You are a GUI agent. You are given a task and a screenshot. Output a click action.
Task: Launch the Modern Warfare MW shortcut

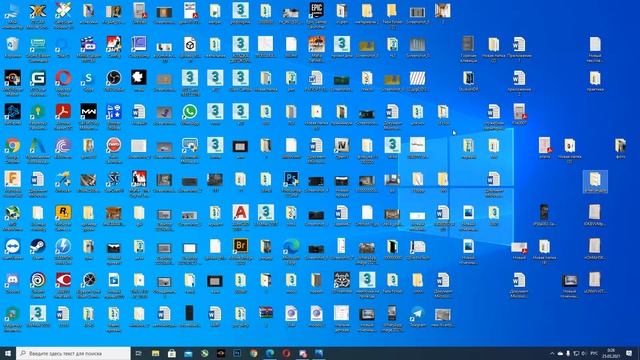pyautogui.click(x=89, y=111)
